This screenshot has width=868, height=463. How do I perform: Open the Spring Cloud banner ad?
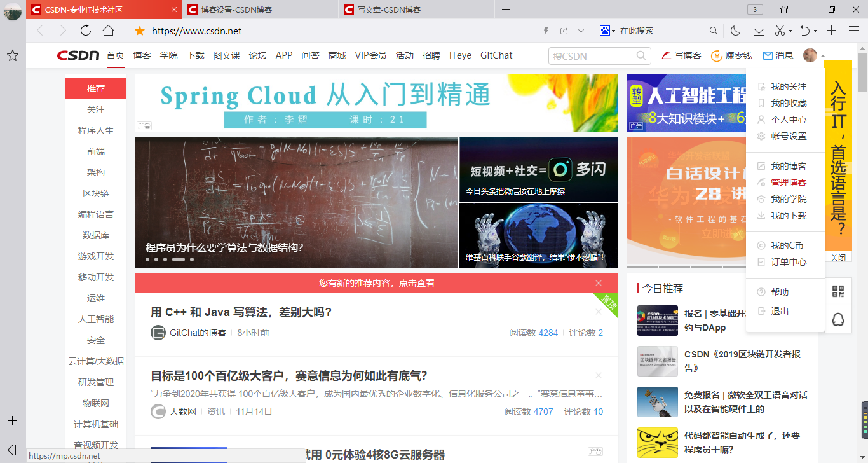tap(377, 103)
